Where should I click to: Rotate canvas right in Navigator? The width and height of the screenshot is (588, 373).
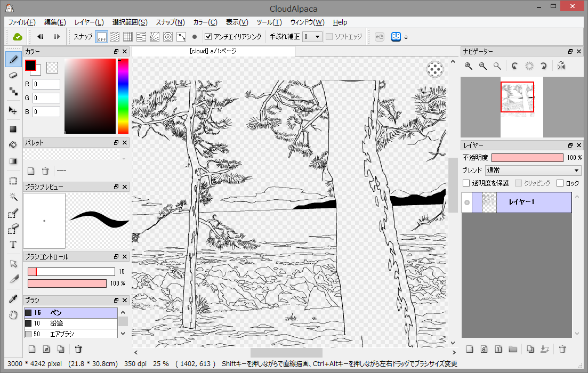coord(543,66)
